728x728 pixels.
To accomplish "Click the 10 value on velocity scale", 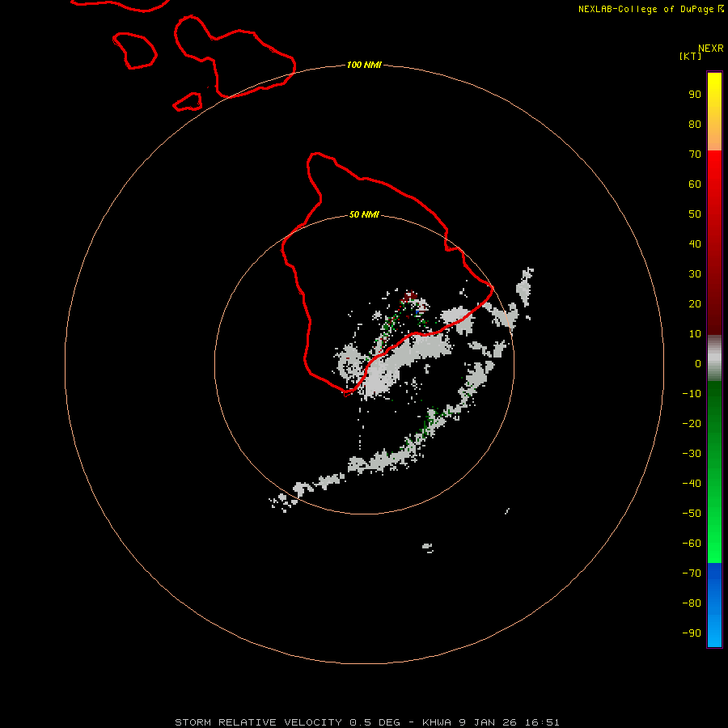I will (695, 334).
